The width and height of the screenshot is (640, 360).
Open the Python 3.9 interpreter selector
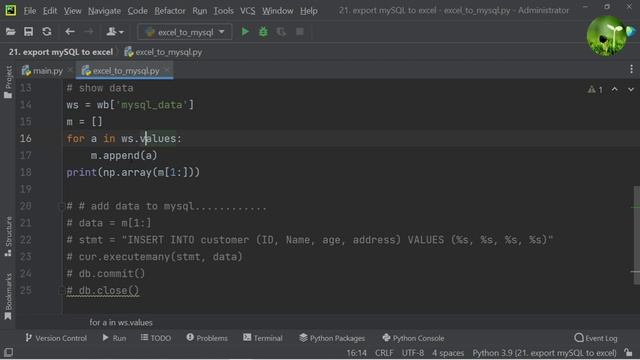tap(544, 353)
